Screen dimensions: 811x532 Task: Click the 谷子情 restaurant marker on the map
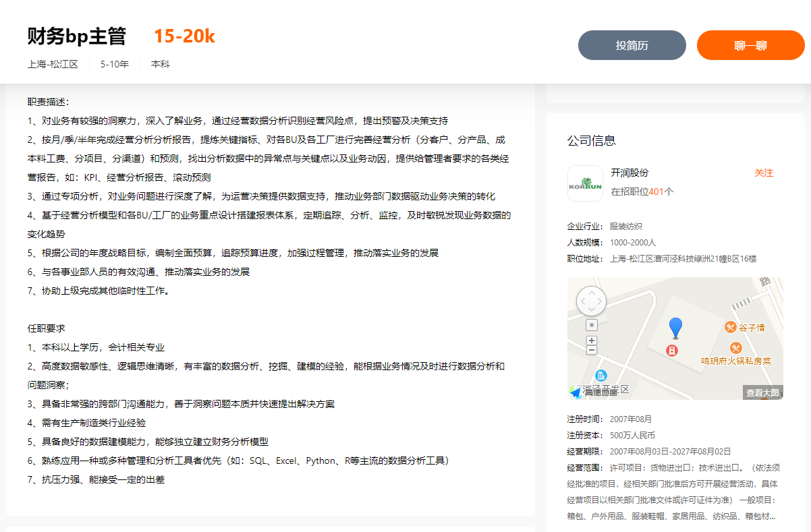click(x=730, y=327)
